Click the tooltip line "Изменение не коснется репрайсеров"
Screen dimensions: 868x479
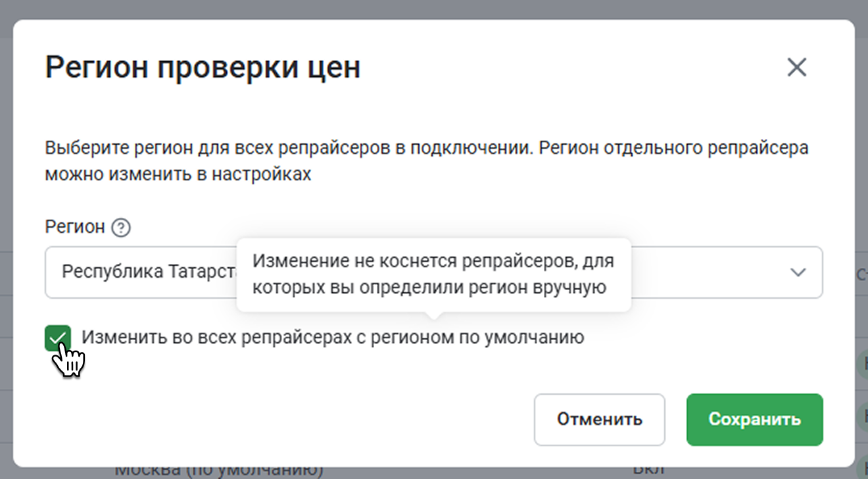point(433,261)
